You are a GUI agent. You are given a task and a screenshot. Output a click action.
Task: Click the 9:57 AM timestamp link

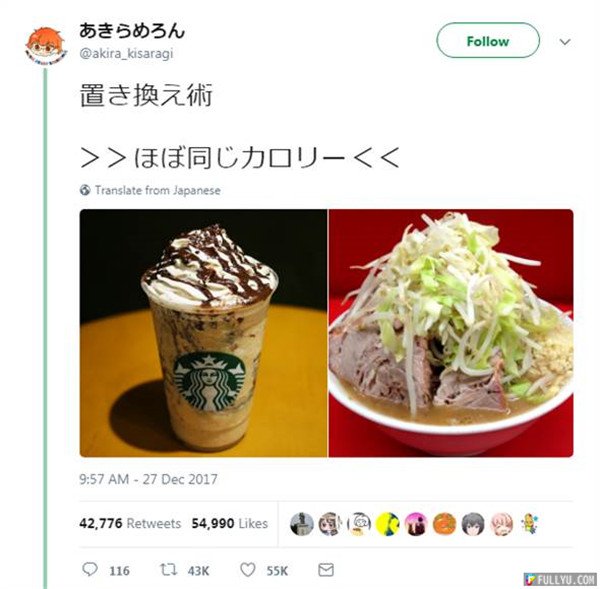click(148, 479)
